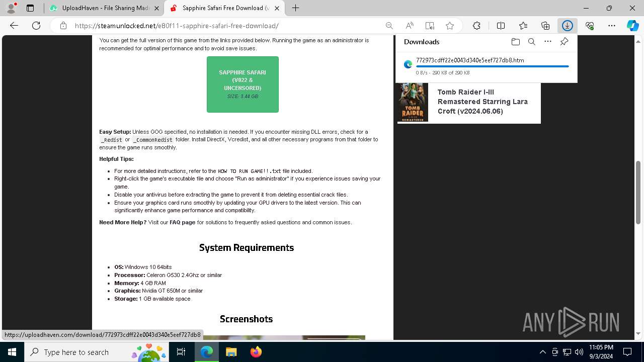Switch to UploadHaven File Sharing tab
Viewport: 644px width, 362px height.
coord(105,8)
